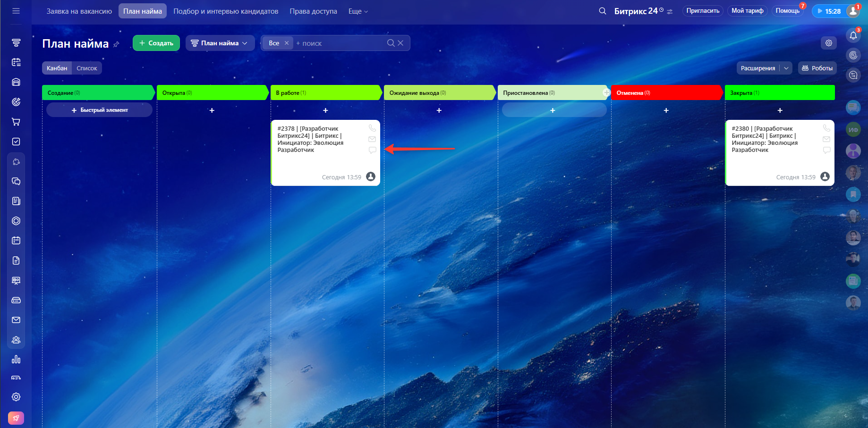Open the mail envelope icon in sidebar
The height and width of the screenshot is (428, 868).
[16, 320]
